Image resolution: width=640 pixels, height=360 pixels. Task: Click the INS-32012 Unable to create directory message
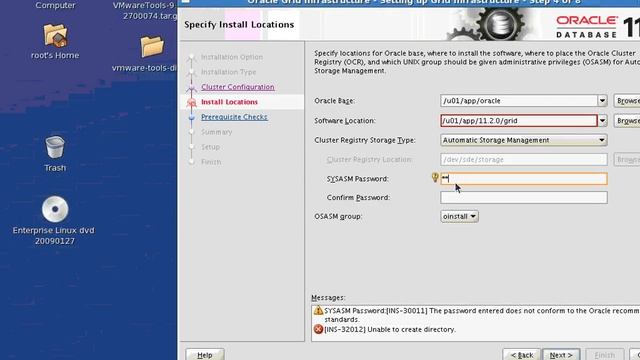(x=390, y=329)
